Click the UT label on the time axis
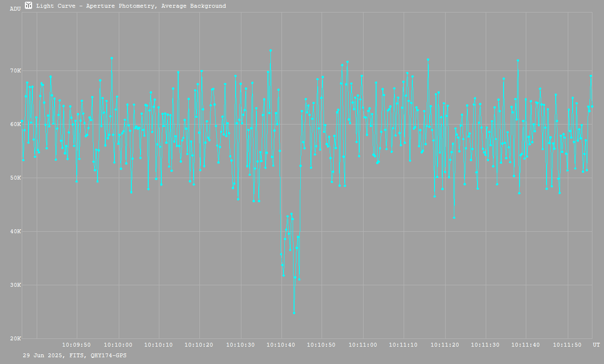604x364 pixels. coord(596,345)
